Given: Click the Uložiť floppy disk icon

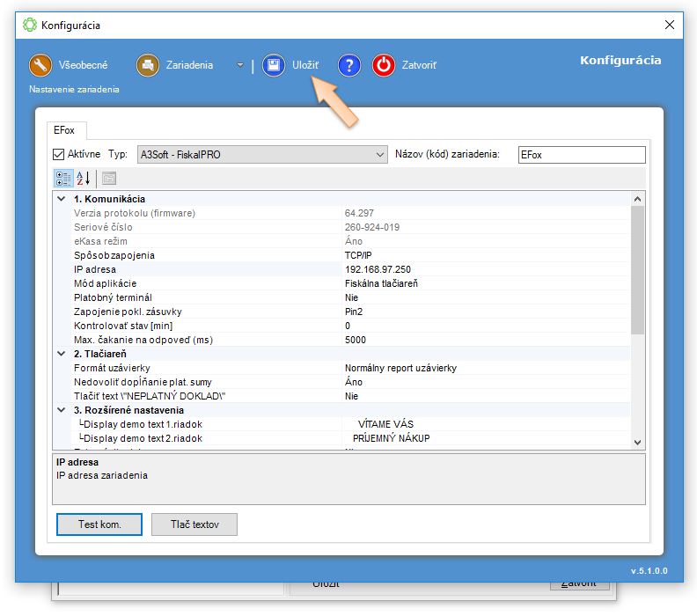Looking at the screenshot, I should (274, 65).
